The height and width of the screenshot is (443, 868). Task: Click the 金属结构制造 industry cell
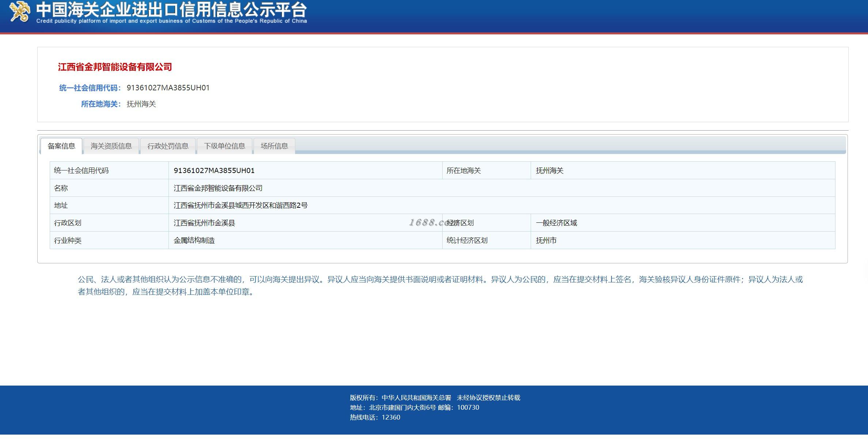point(194,241)
